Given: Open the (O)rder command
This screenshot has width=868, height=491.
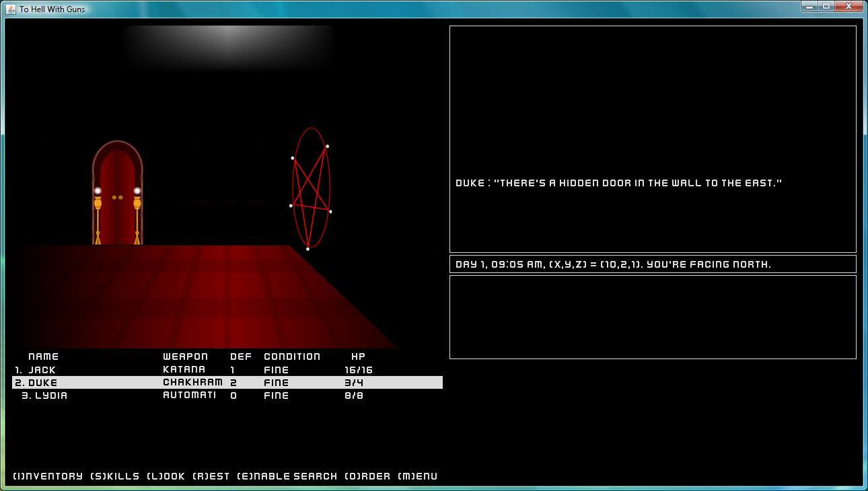Looking at the screenshot, I should click(x=367, y=476).
